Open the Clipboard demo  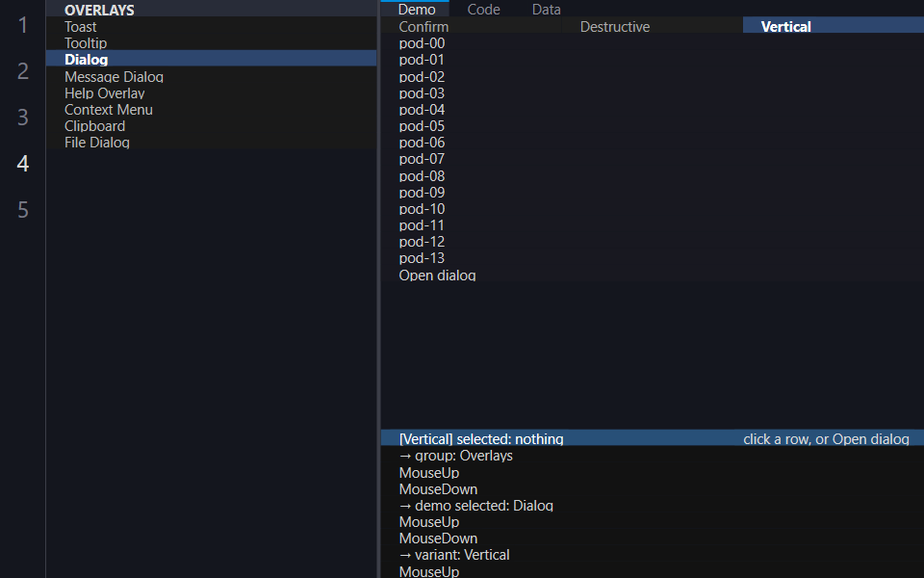tap(211, 126)
